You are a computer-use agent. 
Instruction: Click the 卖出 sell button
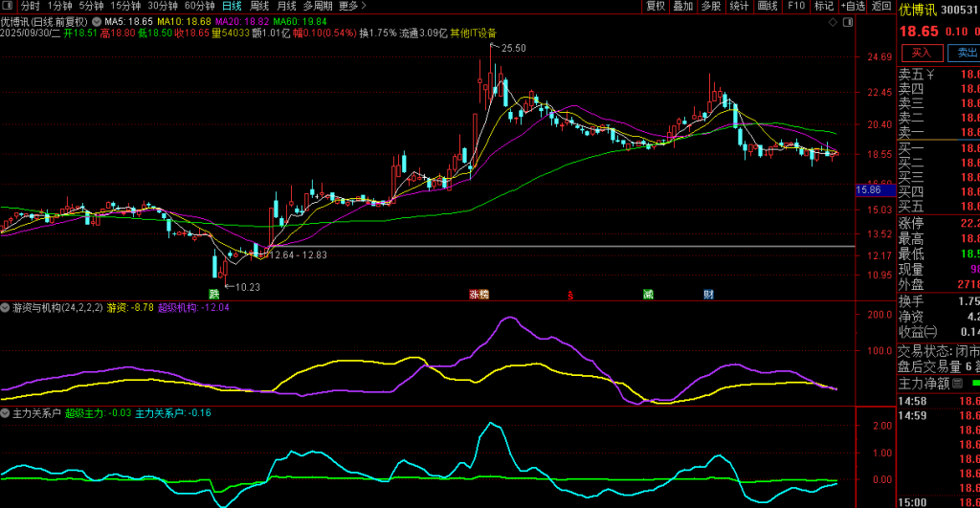[967, 54]
